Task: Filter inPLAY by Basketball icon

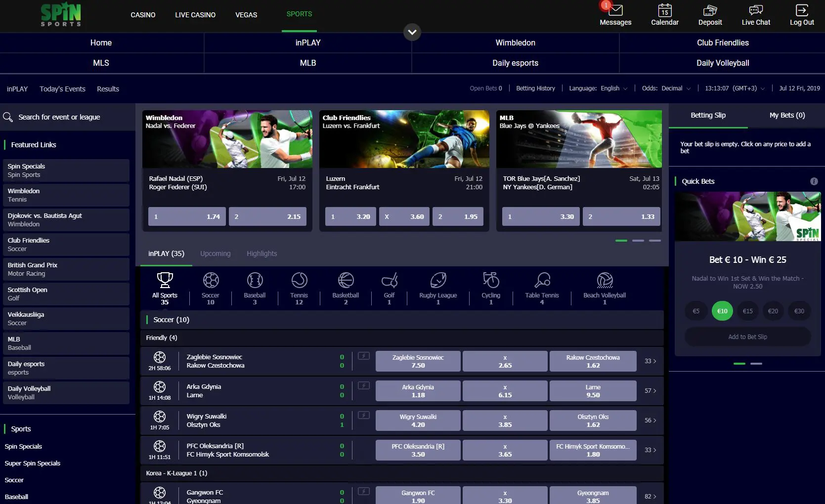Action: (346, 280)
